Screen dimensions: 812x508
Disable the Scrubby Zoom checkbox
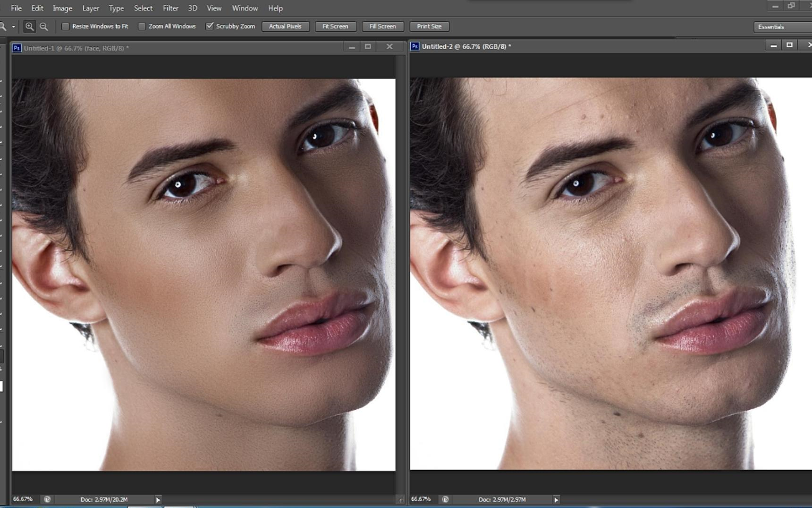click(x=210, y=26)
